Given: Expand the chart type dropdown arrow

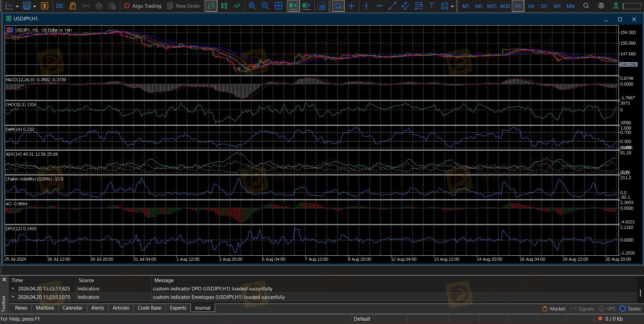Looking at the screenshot, I should click(17, 6).
